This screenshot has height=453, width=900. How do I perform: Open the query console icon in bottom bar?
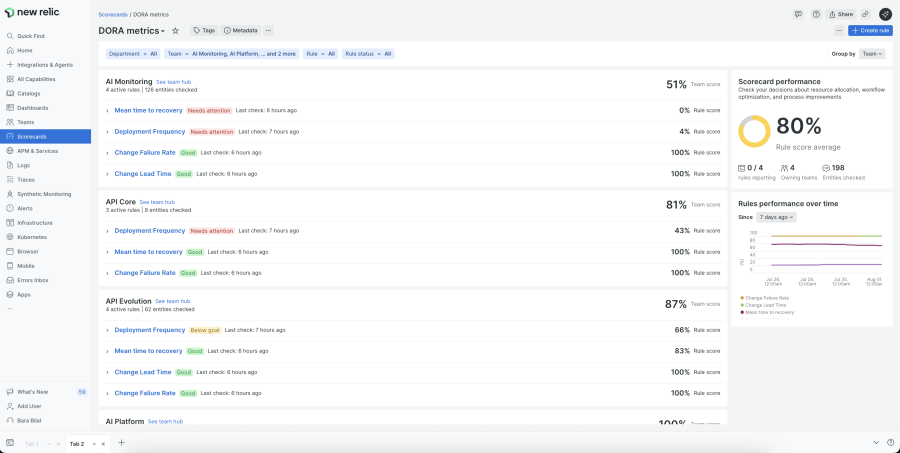point(10,443)
